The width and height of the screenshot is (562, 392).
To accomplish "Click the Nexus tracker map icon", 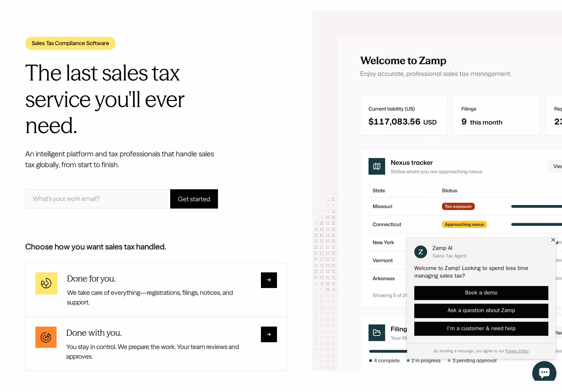I will (x=377, y=166).
